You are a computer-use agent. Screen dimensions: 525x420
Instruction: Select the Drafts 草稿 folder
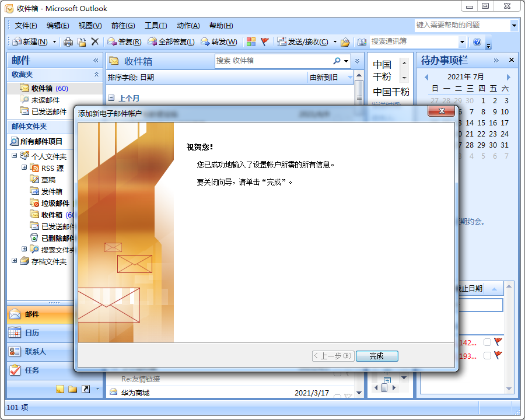tap(43, 180)
